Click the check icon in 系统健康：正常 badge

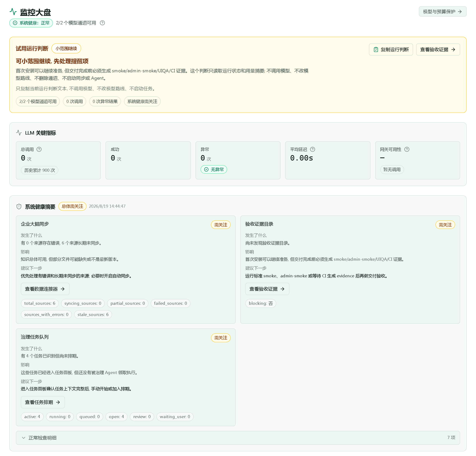[x=15, y=23]
